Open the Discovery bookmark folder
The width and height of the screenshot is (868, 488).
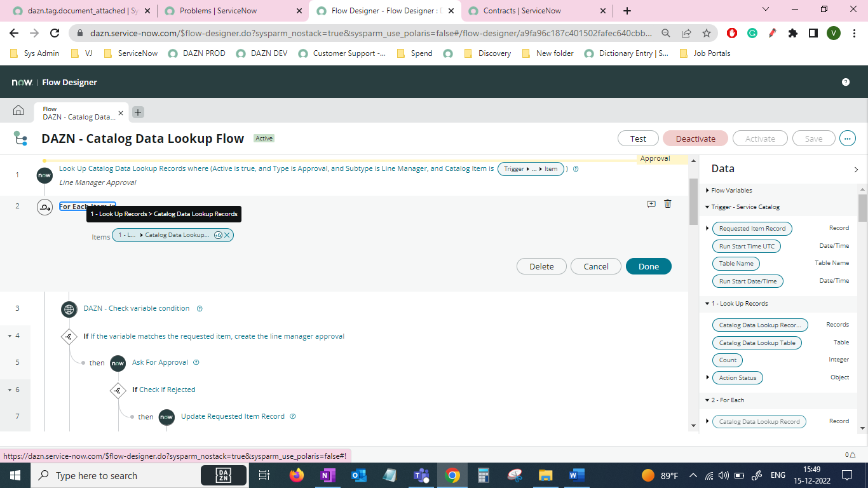pyautogui.click(x=487, y=53)
